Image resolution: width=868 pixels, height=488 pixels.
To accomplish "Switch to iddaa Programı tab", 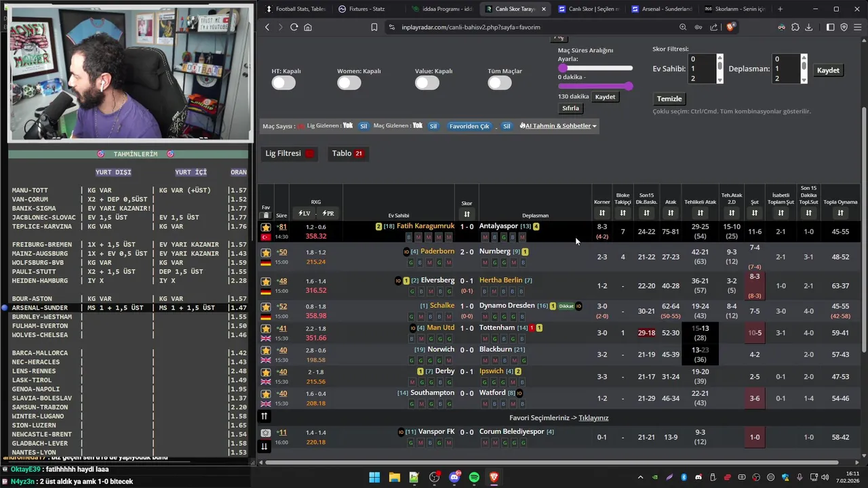I will (x=441, y=9).
